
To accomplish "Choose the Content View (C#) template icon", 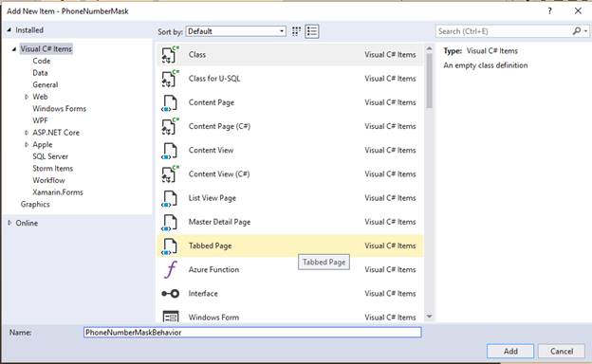I will [x=170, y=173].
